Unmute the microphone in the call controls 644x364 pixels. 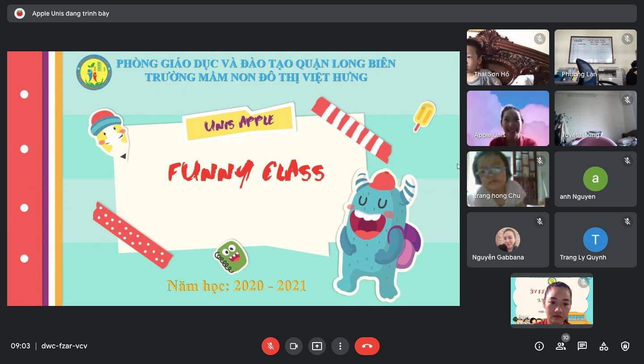(271, 346)
